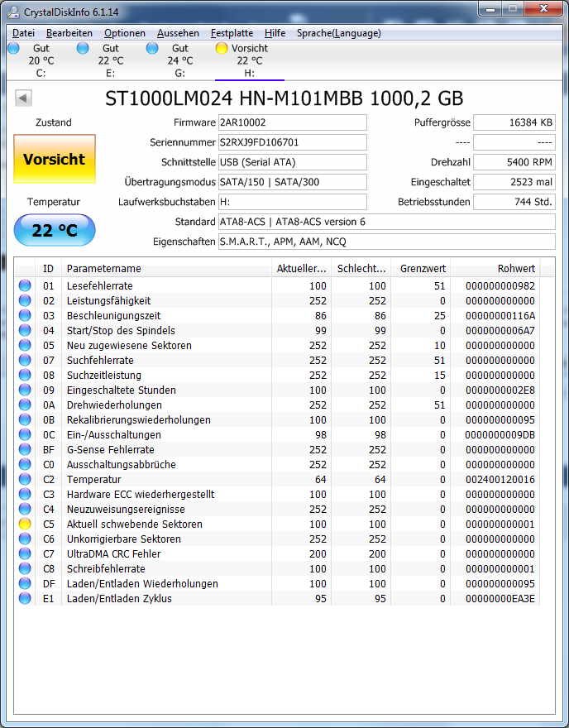This screenshot has width=569, height=728.
Task: Click the Puffergrösse value 16384 KB
Action: click(514, 122)
